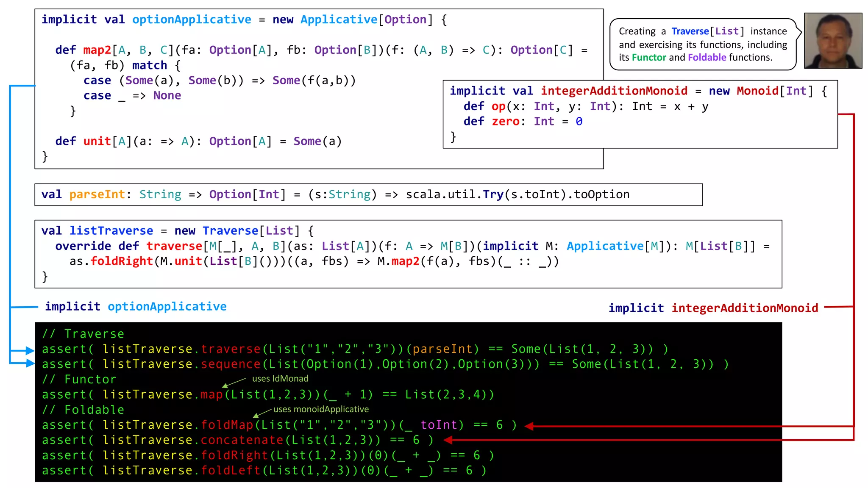Screen dimensions: 868x488
Task: Click the '// Traverse' comment
Action: [x=83, y=334]
